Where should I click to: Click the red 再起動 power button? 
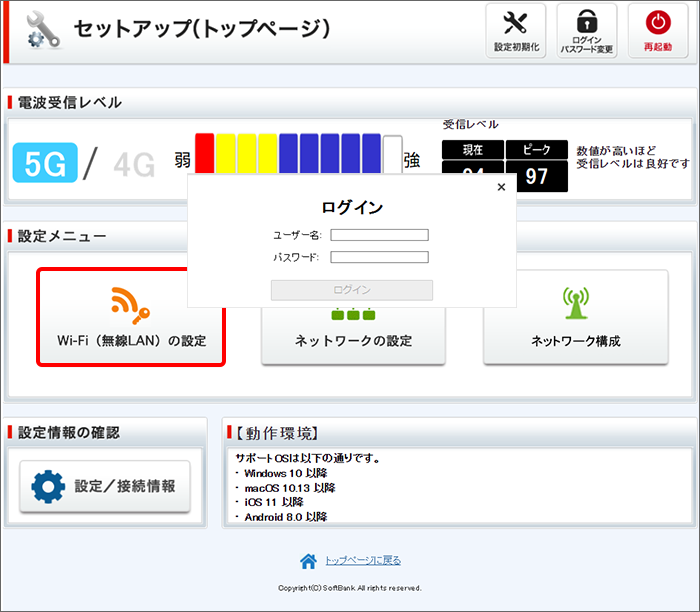658,31
